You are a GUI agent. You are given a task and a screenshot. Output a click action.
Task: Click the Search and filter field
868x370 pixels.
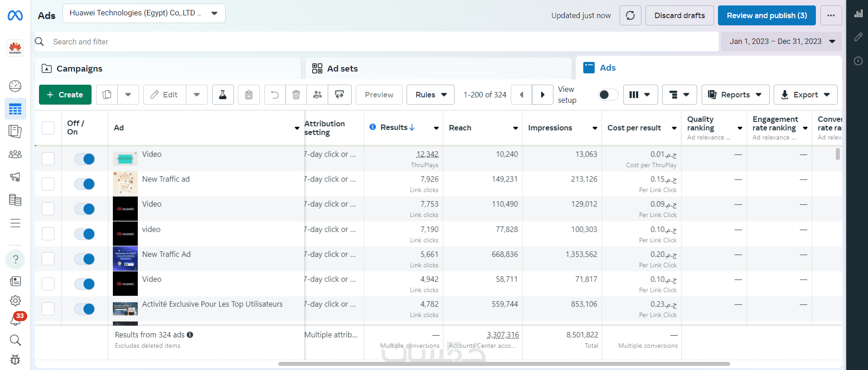[377, 42]
